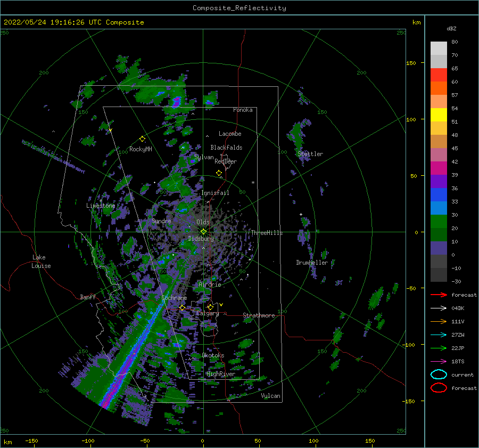
Task: Click the Innisfail label
Action: click(x=215, y=193)
